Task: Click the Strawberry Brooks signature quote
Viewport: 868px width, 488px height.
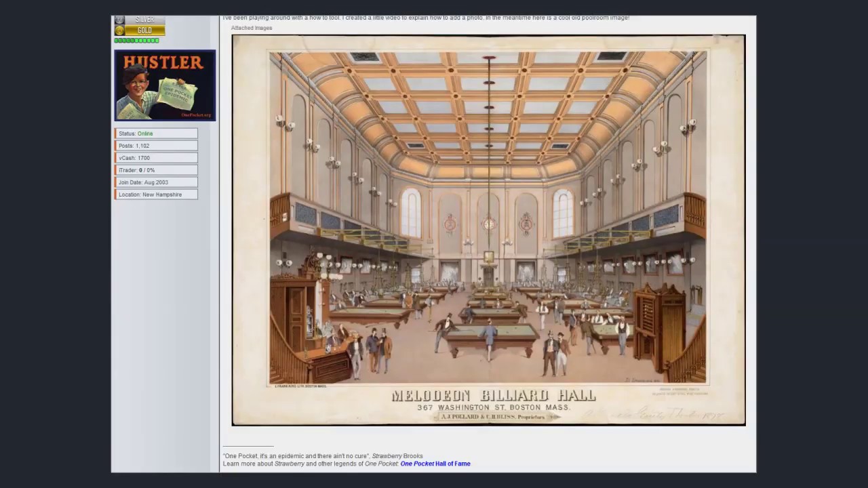Action: pyautogui.click(x=323, y=456)
